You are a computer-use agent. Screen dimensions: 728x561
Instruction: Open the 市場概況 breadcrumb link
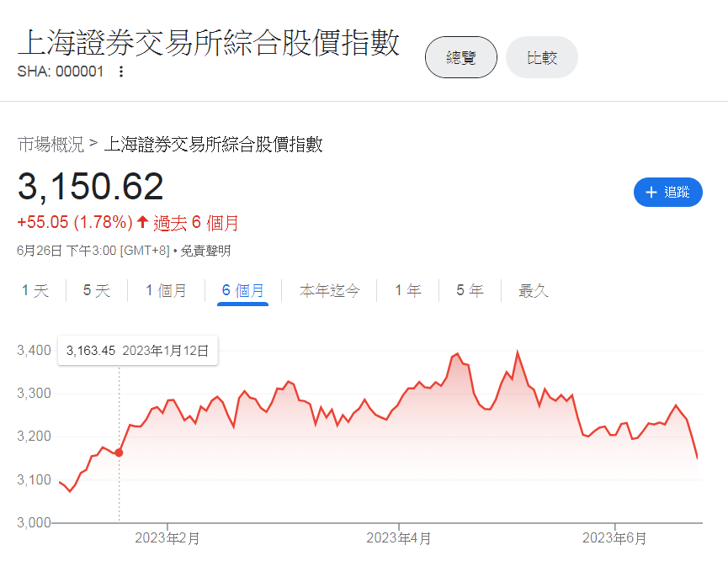tap(50, 145)
